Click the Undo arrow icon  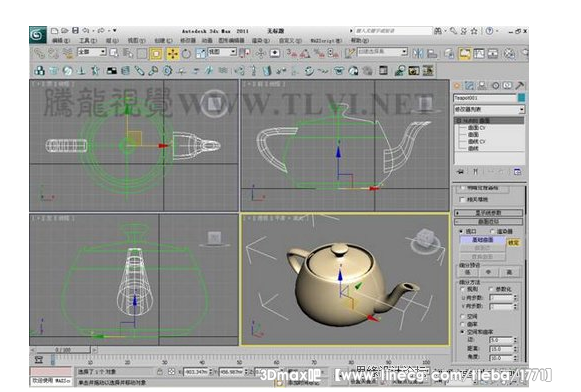pyautogui.click(x=86, y=30)
